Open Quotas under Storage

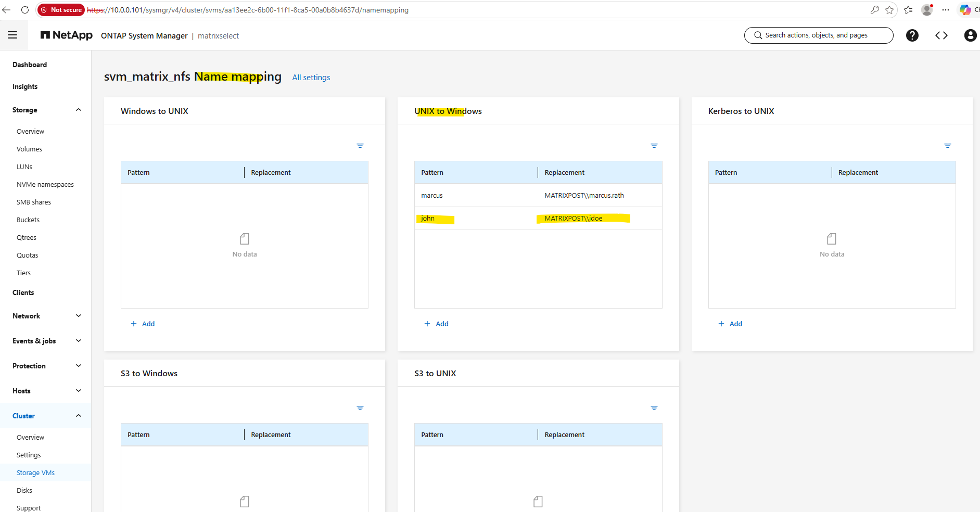(x=28, y=255)
